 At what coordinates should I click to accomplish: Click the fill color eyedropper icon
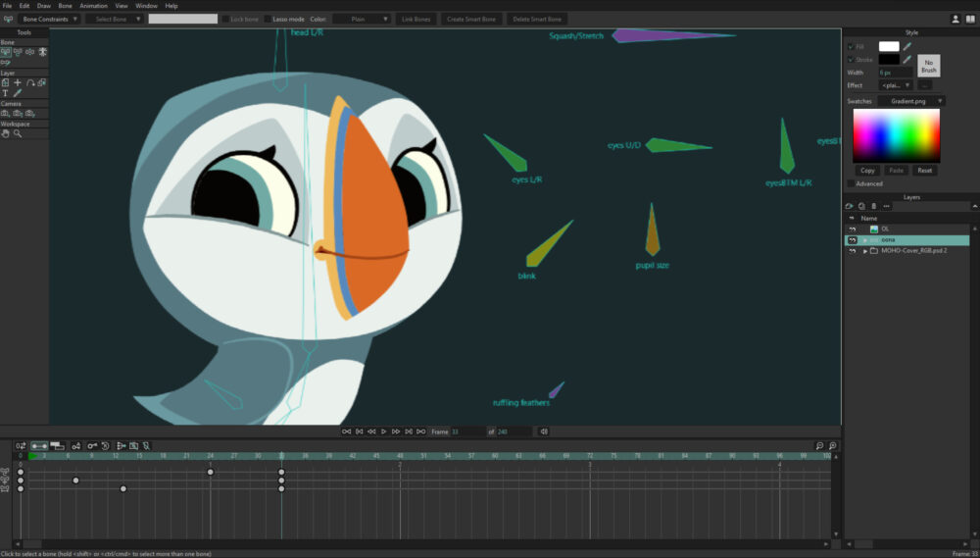[x=906, y=46]
